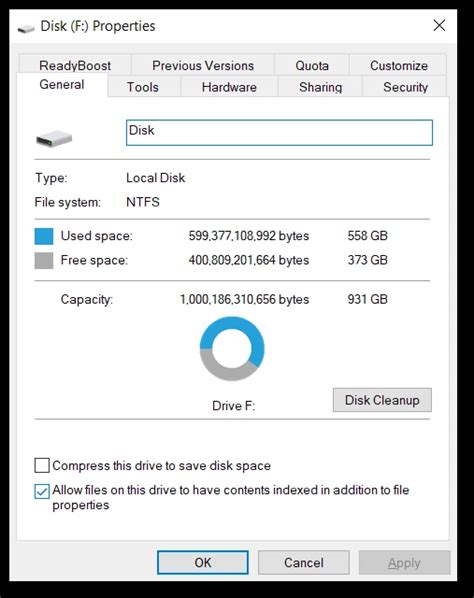Click the Disk (F:) Properties title text
This screenshot has width=474, height=598.
(98, 26)
